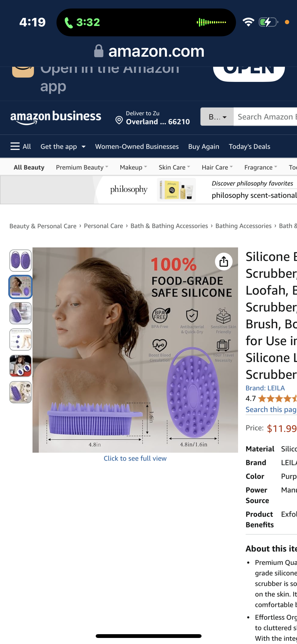The width and height of the screenshot is (297, 644).
Task: Tap the share icon on product image
Action: coord(223,261)
